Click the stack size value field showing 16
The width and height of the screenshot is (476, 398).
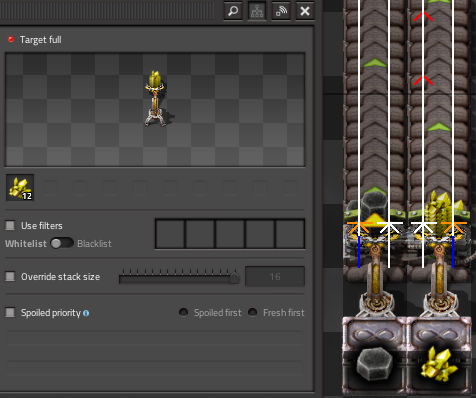point(275,277)
